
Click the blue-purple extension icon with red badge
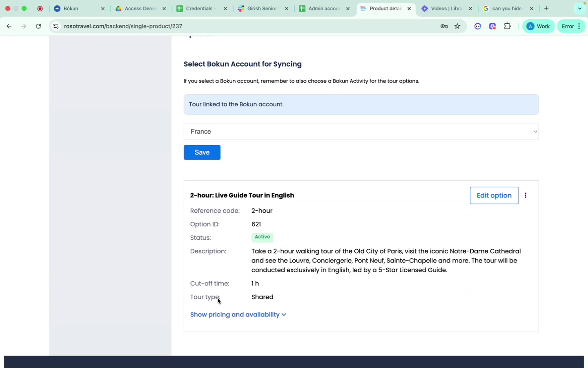click(492, 26)
